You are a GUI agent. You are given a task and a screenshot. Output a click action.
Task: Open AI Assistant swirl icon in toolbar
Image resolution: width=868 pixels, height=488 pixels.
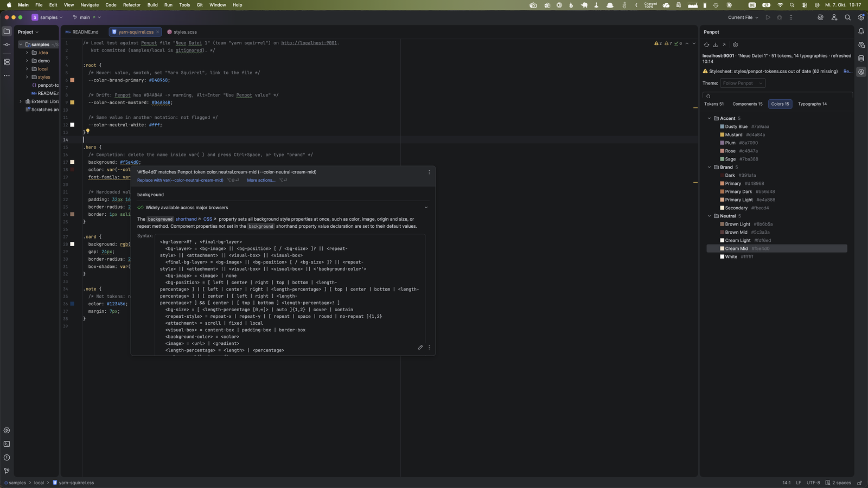pyautogui.click(x=820, y=17)
